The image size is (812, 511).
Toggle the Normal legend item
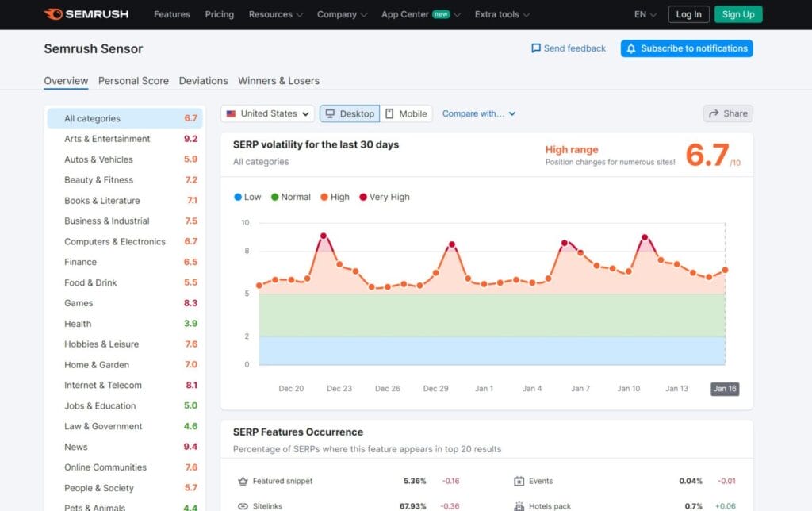[x=291, y=197]
